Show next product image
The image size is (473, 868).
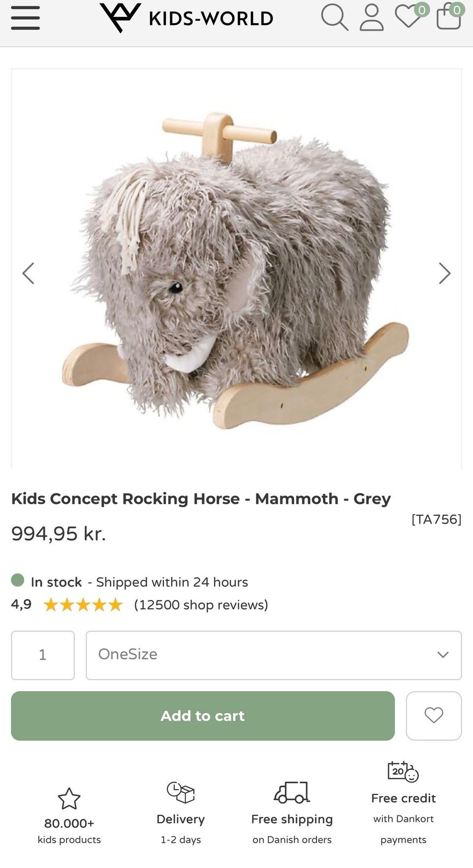[444, 273]
